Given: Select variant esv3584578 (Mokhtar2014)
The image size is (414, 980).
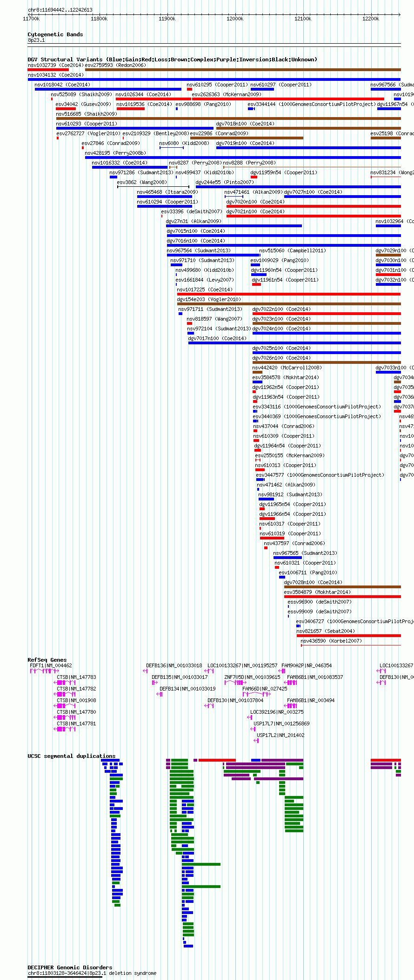Looking at the screenshot, I should pos(286,377).
